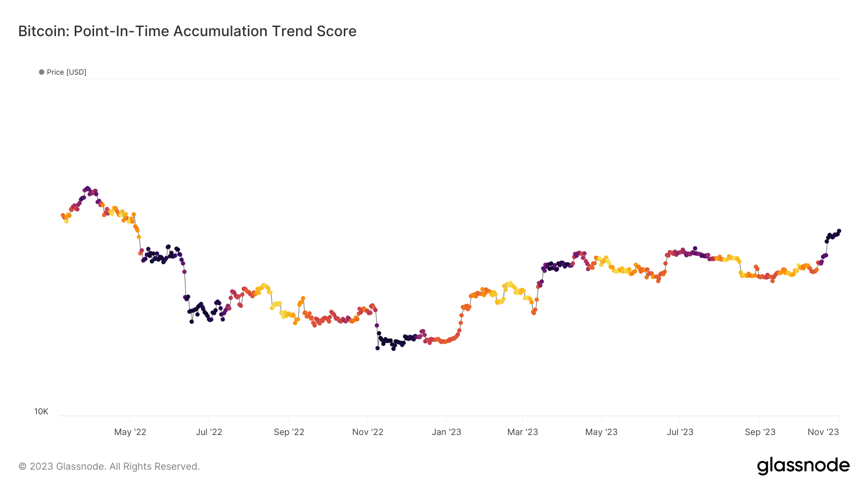Viewport: 868px width, 488px height.
Task: Select the Sep '23 axis label
Action: [760, 432]
